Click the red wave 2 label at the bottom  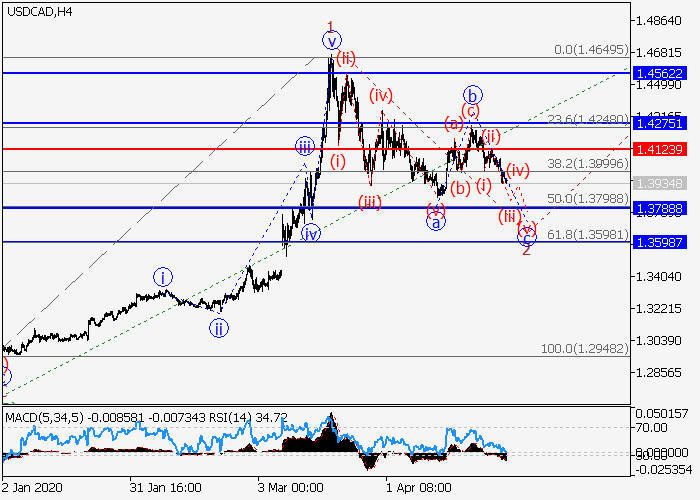pyautogui.click(x=526, y=249)
